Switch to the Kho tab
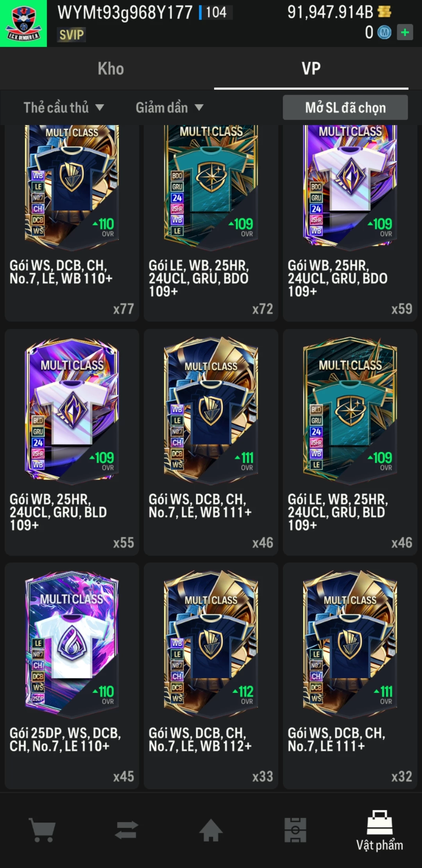Viewport: 422px width, 868px height. 111,69
